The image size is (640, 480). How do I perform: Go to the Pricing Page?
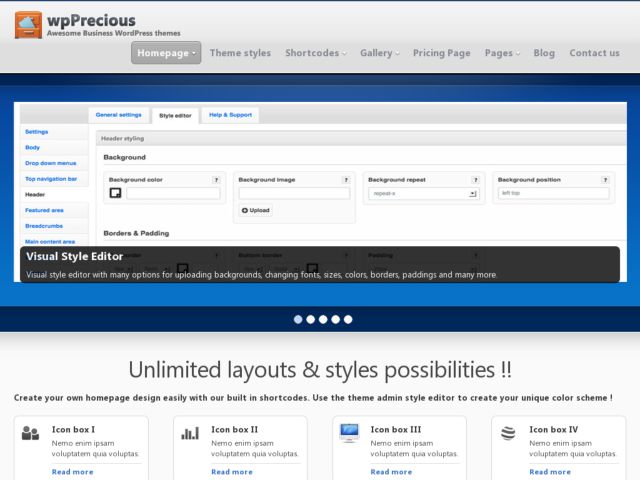point(442,53)
